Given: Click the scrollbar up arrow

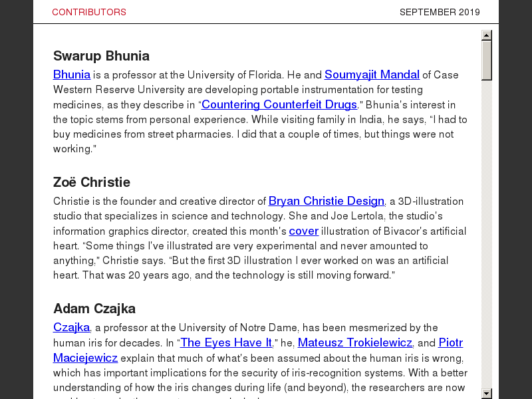Looking at the screenshot, I should [487, 35].
